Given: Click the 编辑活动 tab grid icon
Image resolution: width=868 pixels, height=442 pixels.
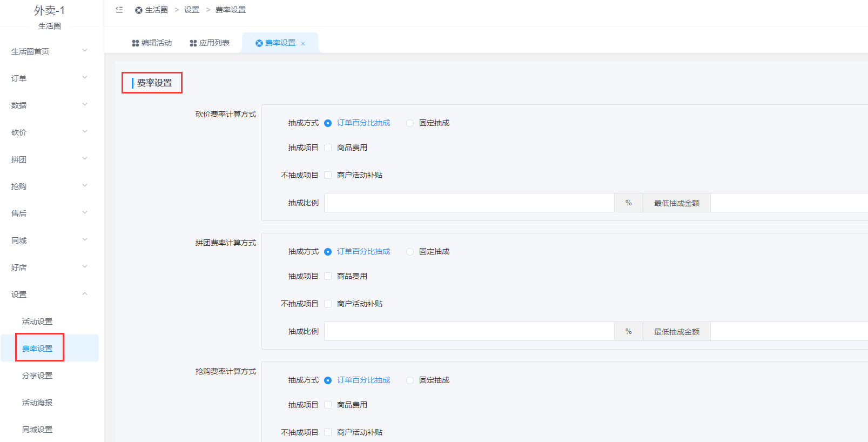Looking at the screenshot, I should coord(136,43).
